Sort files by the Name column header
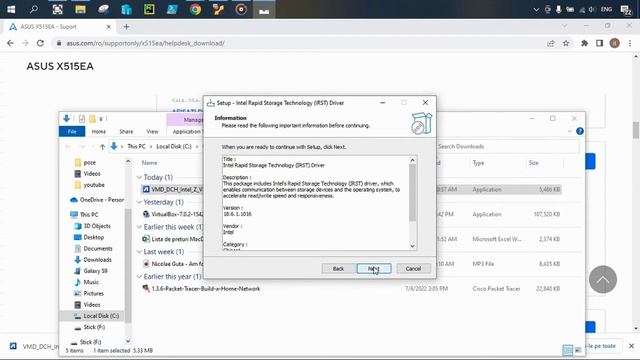Screen dimensions: 640x360 (149, 162)
